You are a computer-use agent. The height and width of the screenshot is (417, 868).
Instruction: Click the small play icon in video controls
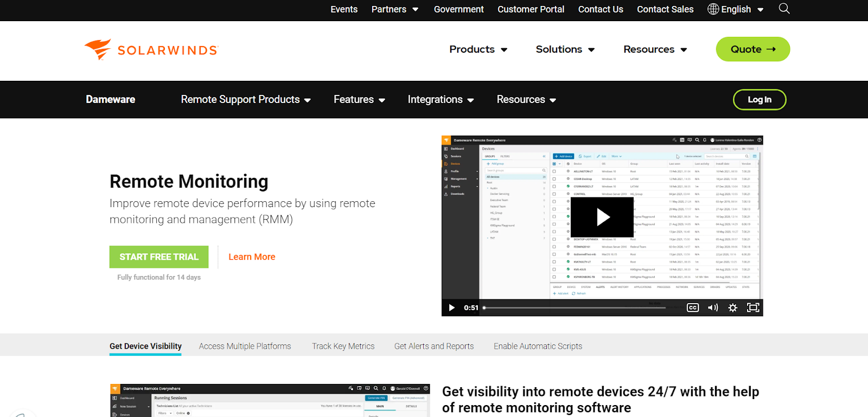click(x=451, y=307)
